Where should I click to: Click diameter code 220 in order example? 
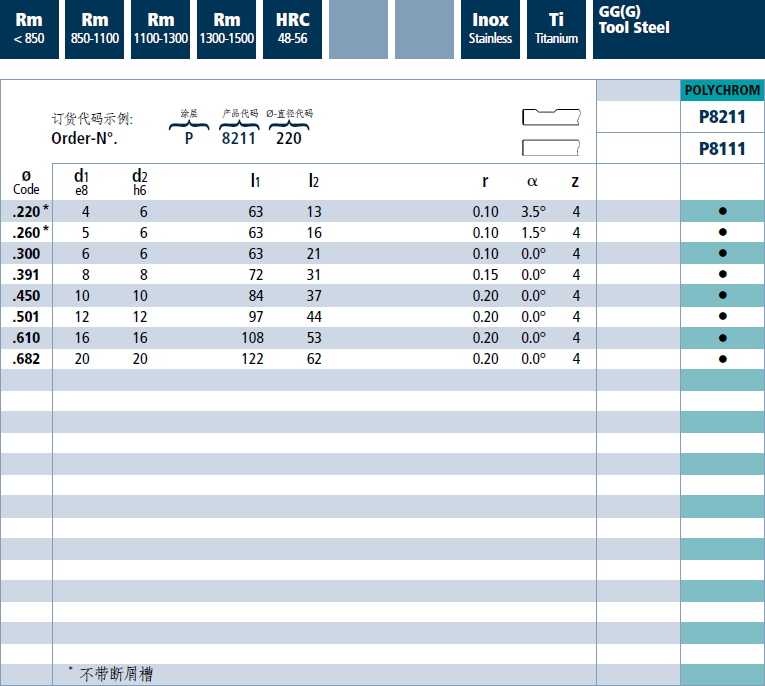[289, 139]
